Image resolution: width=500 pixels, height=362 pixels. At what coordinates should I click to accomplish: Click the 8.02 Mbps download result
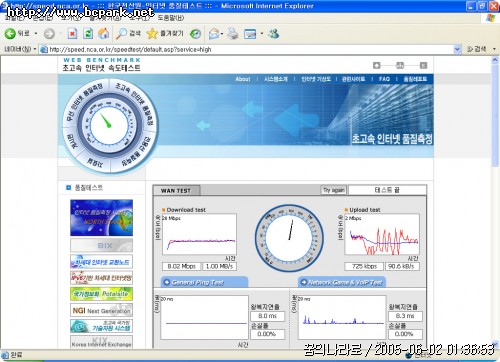(182, 266)
